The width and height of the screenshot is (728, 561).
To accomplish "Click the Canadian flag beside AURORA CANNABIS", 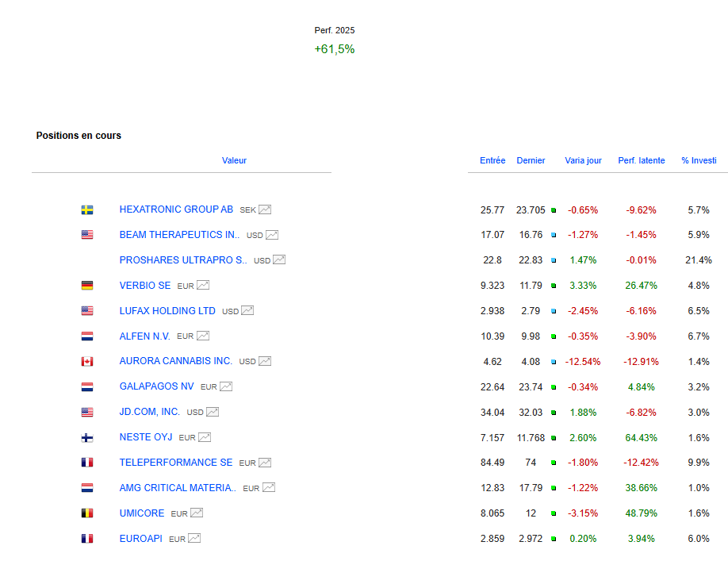I will coord(87,361).
